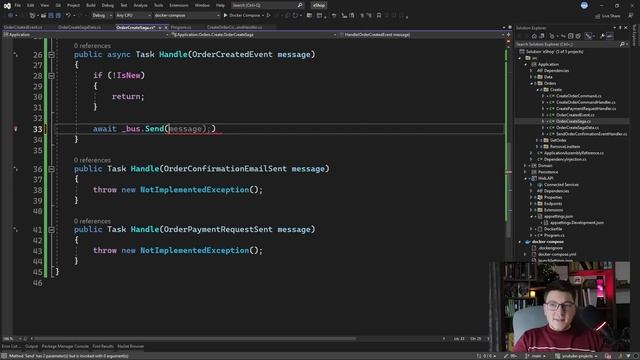Pin the Solution Explorer panel

pyautogui.click(x=620, y=28)
